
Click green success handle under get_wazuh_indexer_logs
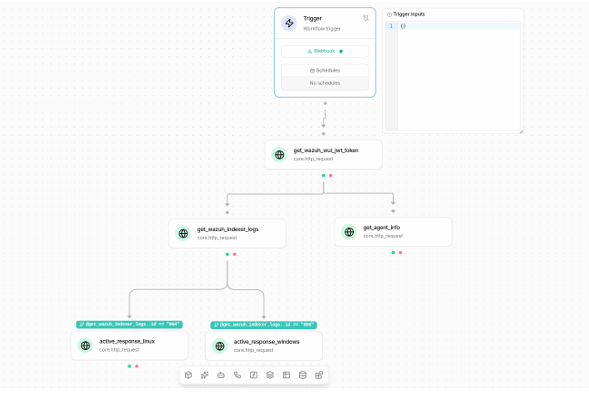[227, 254]
